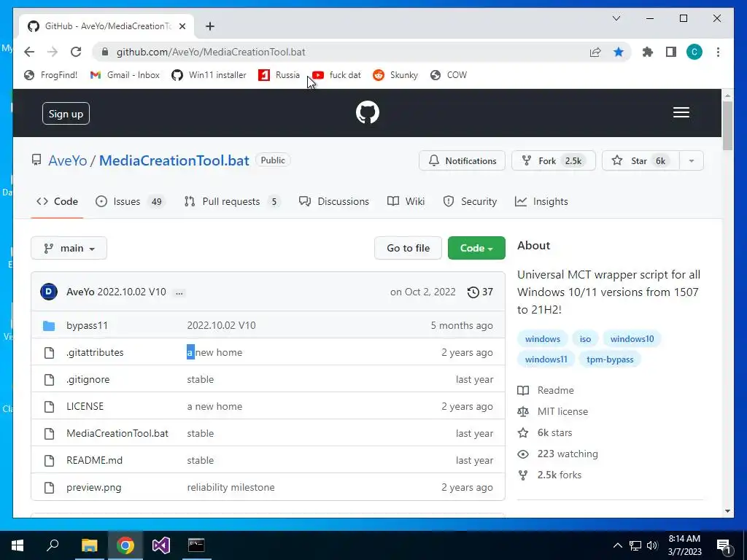The width and height of the screenshot is (747, 560).
Task: Open the FrogFind! bookmark
Action: [50, 75]
